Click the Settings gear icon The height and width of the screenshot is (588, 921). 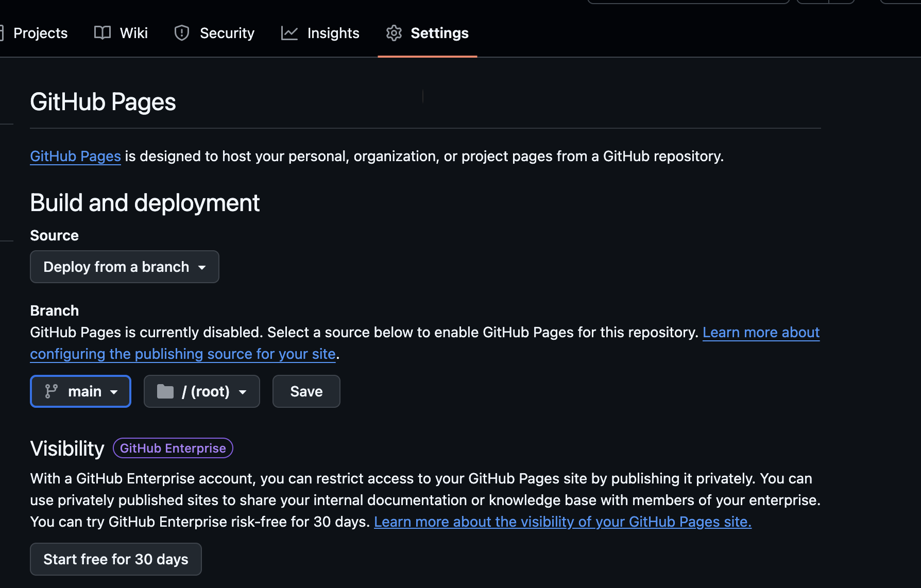[394, 33]
